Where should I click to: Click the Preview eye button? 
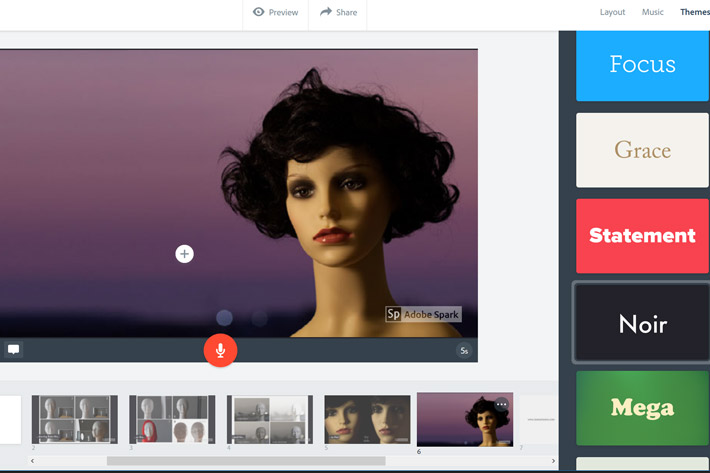click(275, 12)
